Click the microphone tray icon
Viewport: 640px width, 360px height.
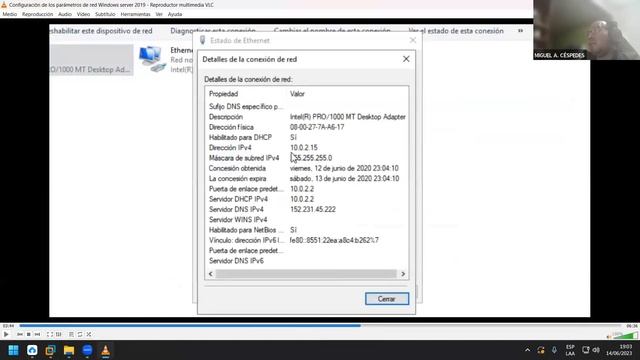point(554,350)
